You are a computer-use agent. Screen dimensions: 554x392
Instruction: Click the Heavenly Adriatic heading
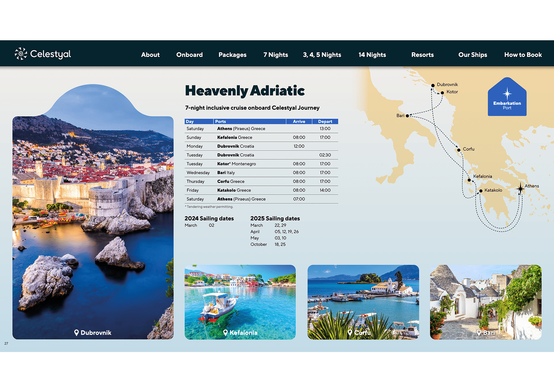click(x=245, y=91)
